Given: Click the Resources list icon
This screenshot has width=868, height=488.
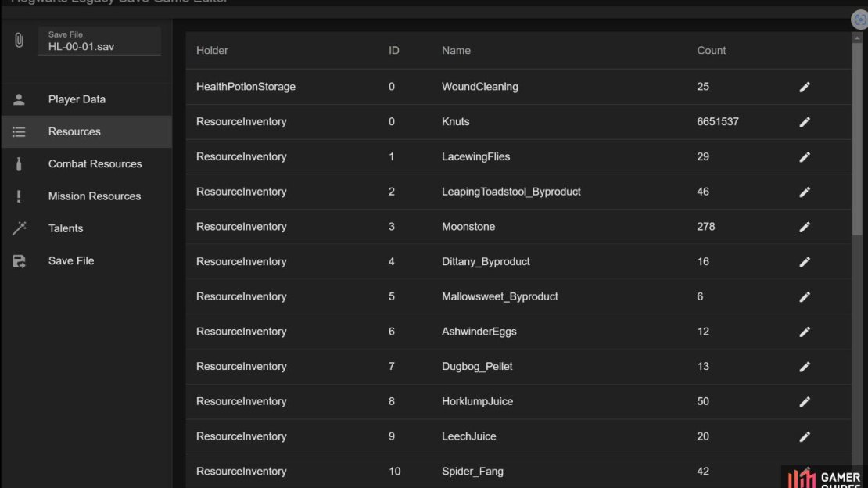Looking at the screenshot, I should pos(19,131).
